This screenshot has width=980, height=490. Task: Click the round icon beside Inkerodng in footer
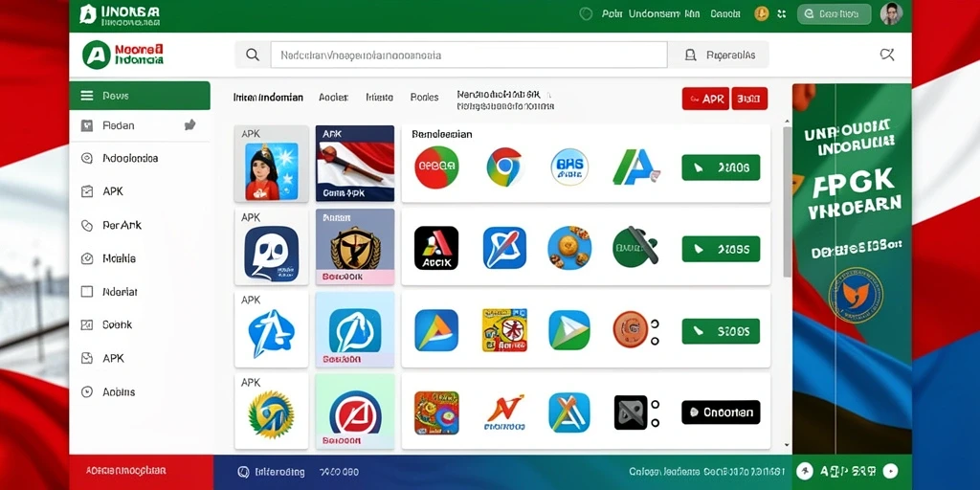pos(244,473)
